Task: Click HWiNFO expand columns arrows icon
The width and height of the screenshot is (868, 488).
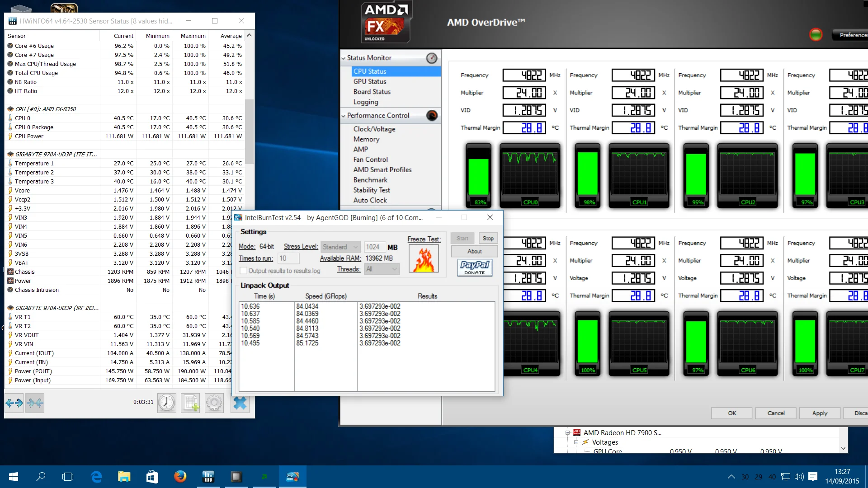Action: click(x=14, y=403)
